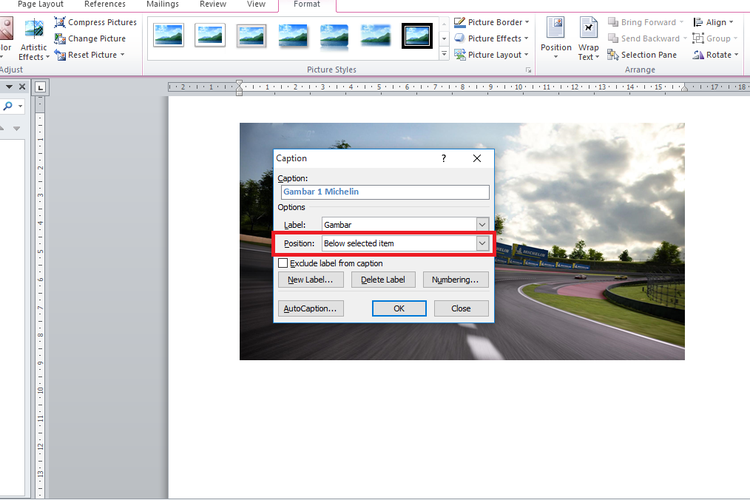750x500 pixels.
Task: Click Close button in Caption dialog
Action: click(461, 309)
